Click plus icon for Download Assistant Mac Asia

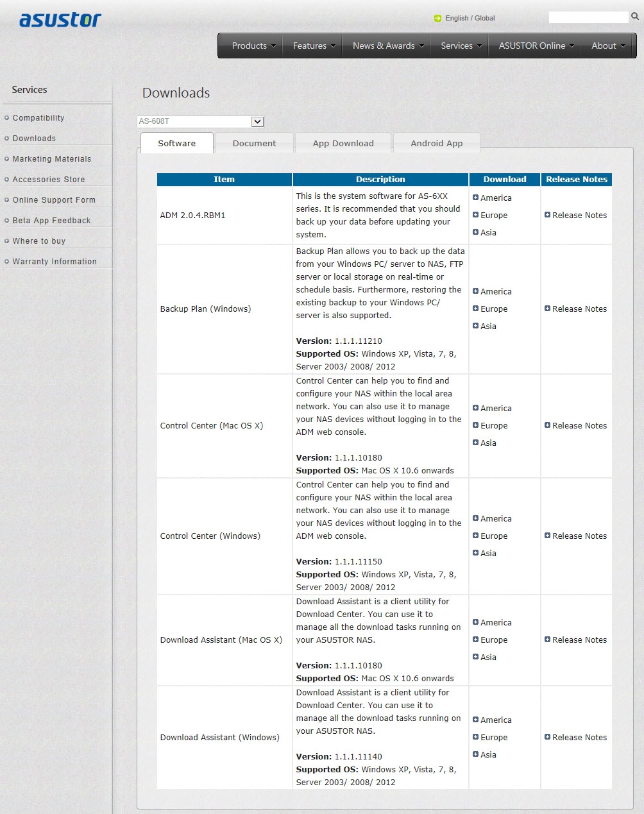[x=475, y=657]
